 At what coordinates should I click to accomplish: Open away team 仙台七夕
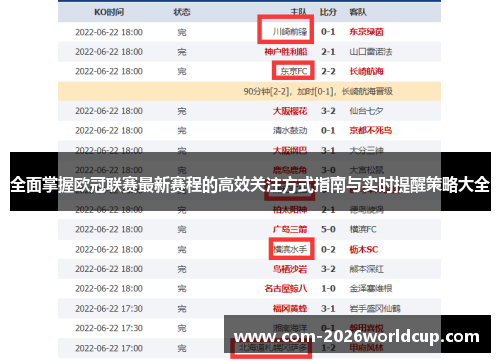coord(366,111)
